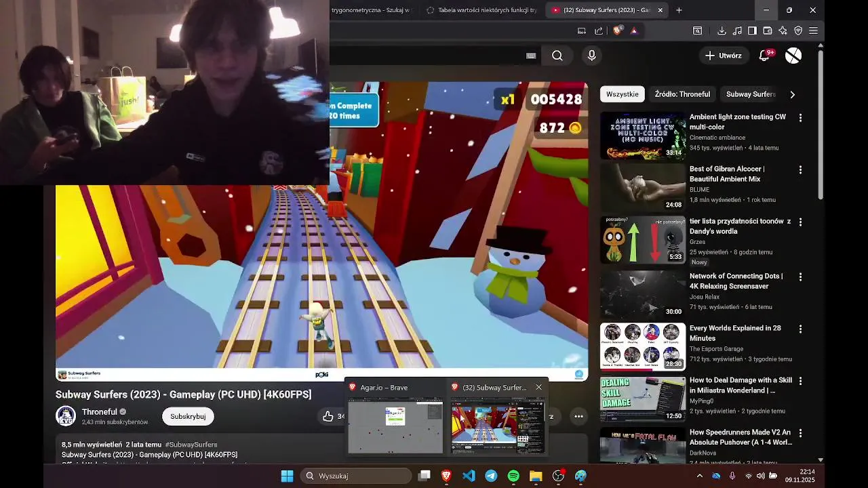Click the tab search icon in toolbar
This screenshot has height=488, width=868.
click(x=697, y=30)
